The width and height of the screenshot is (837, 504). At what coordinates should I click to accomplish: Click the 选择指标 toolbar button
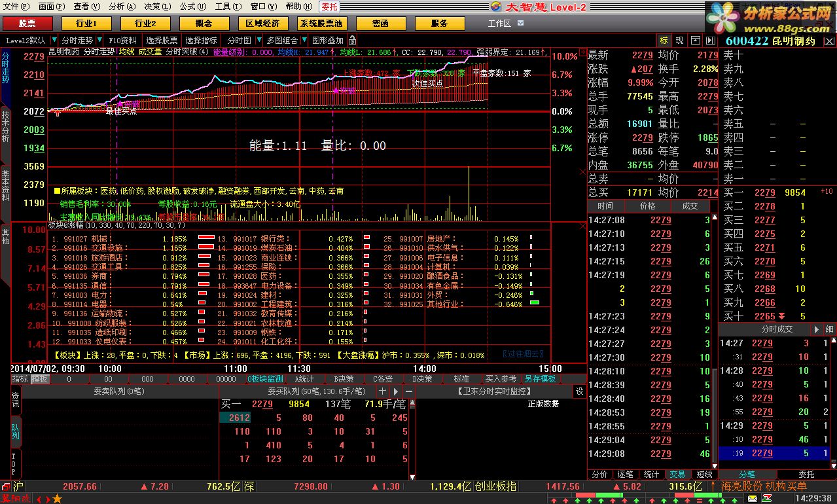click(201, 41)
